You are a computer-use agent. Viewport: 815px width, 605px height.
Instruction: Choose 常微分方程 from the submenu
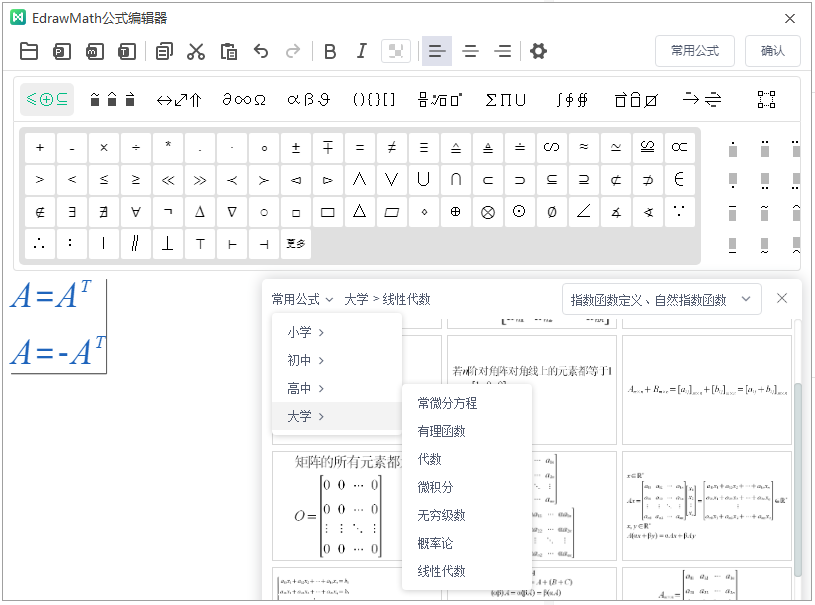click(x=467, y=403)
